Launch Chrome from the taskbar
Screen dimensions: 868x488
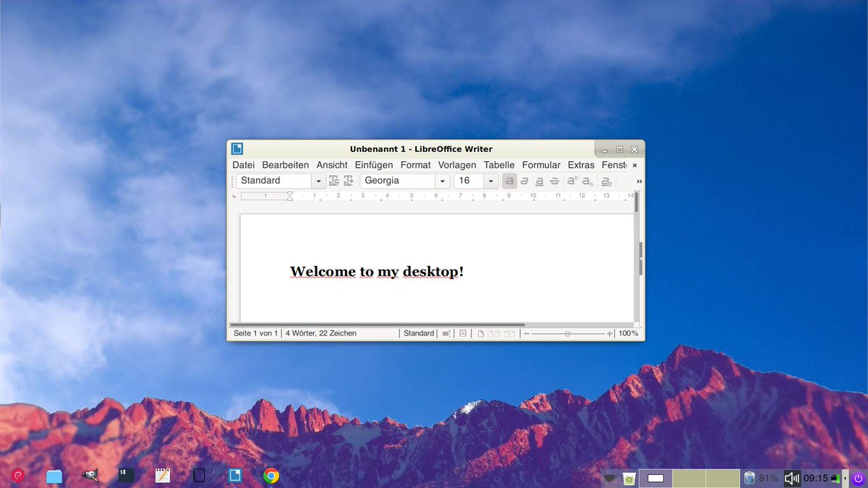pyautogui.click(x=271, y=476)
